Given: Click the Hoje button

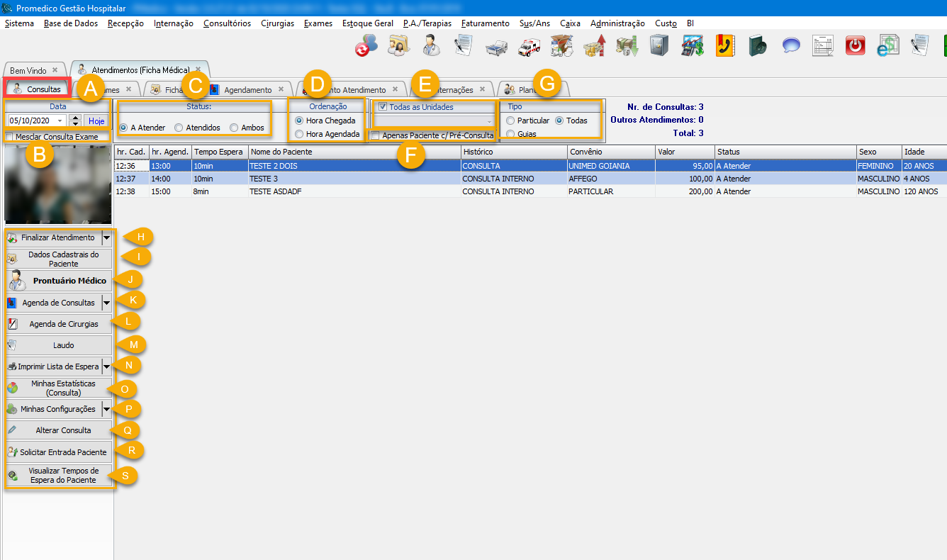Looking at the screenshot, I should [96, 121].
